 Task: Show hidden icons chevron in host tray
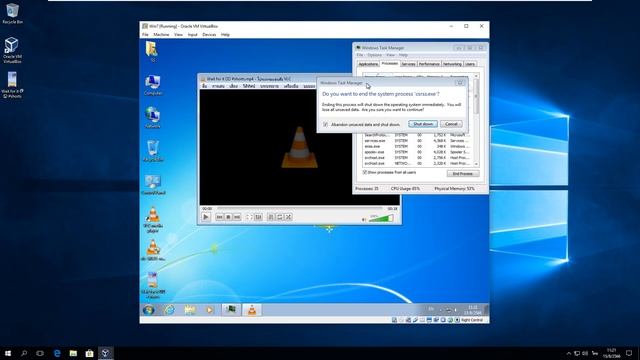tap(569, 353)
